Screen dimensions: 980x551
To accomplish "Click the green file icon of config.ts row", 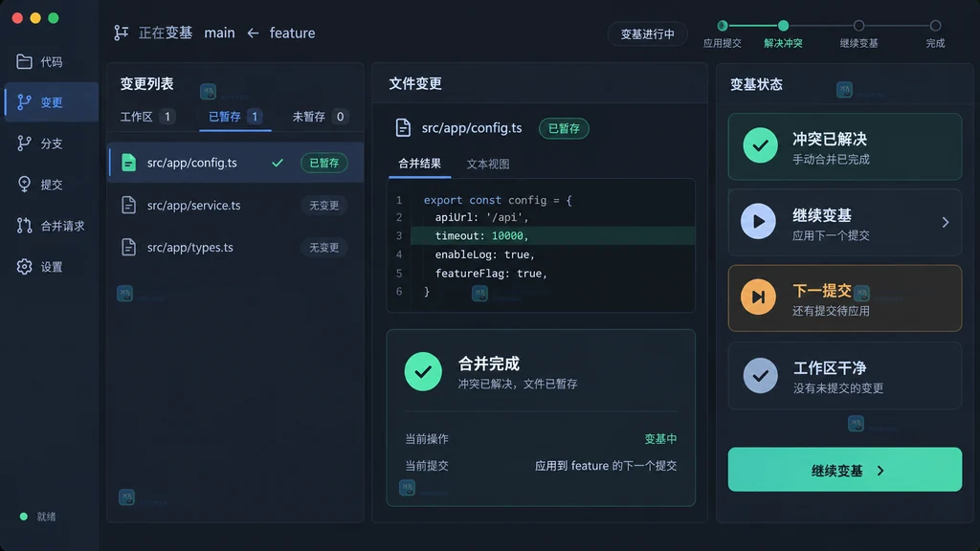I will [128, 163].
